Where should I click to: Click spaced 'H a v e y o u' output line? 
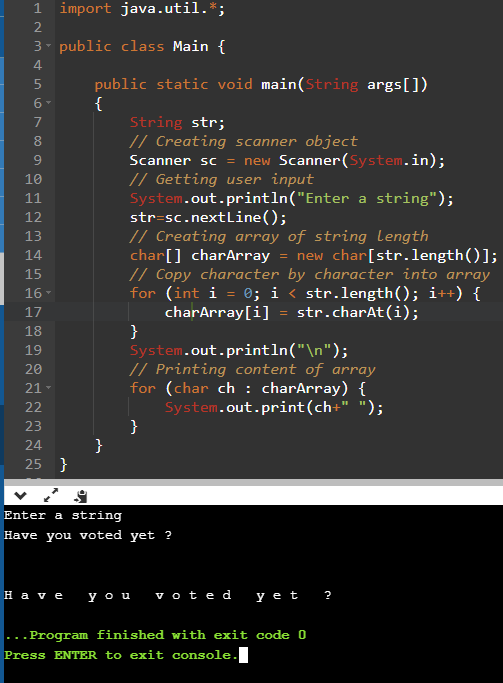click(x=168, y=595)
